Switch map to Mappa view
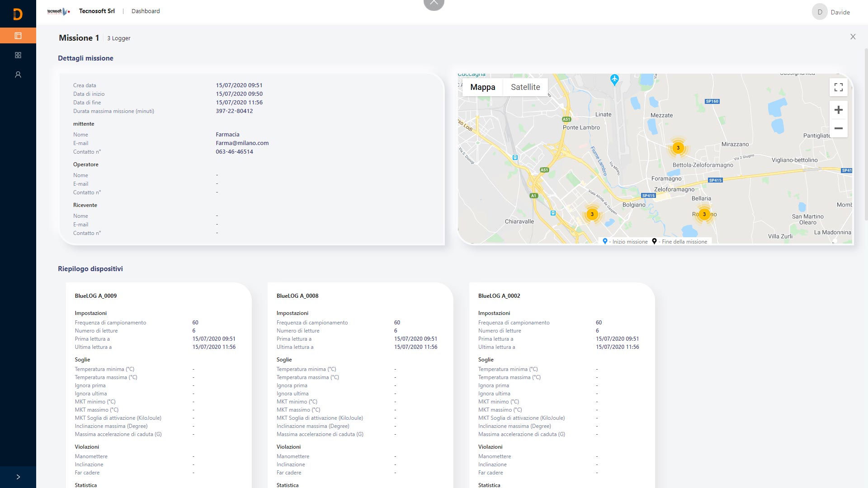Viewport: 868px width, 488px height. pyautogui.click(x=482, y=87)
